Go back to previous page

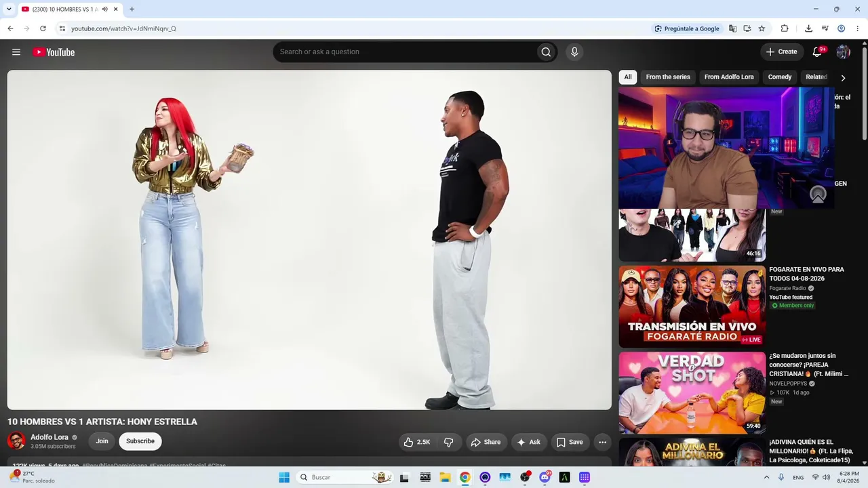click(10, 28)
